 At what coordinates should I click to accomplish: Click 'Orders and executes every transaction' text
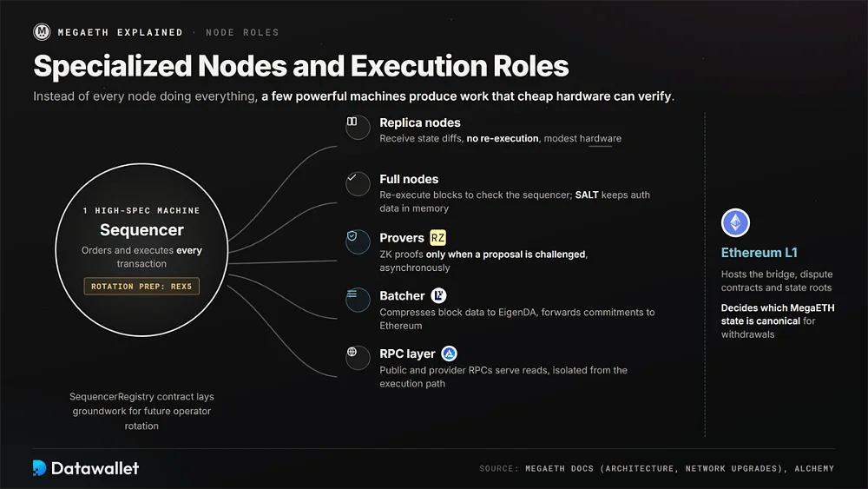pos(141,257)
